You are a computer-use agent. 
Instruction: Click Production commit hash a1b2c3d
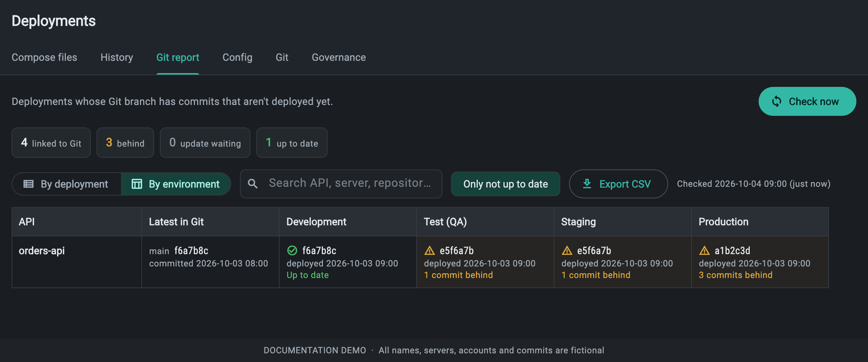pos(732,251)
